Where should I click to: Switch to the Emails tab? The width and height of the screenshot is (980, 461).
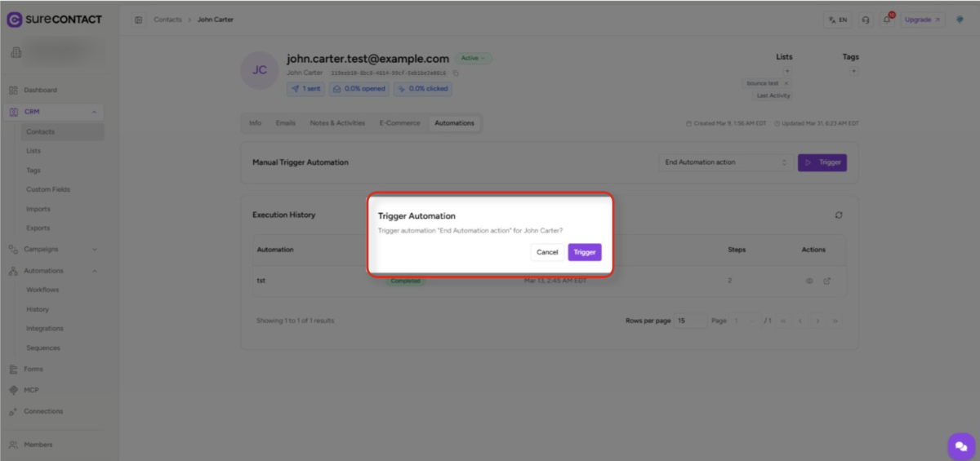point(285,123)
